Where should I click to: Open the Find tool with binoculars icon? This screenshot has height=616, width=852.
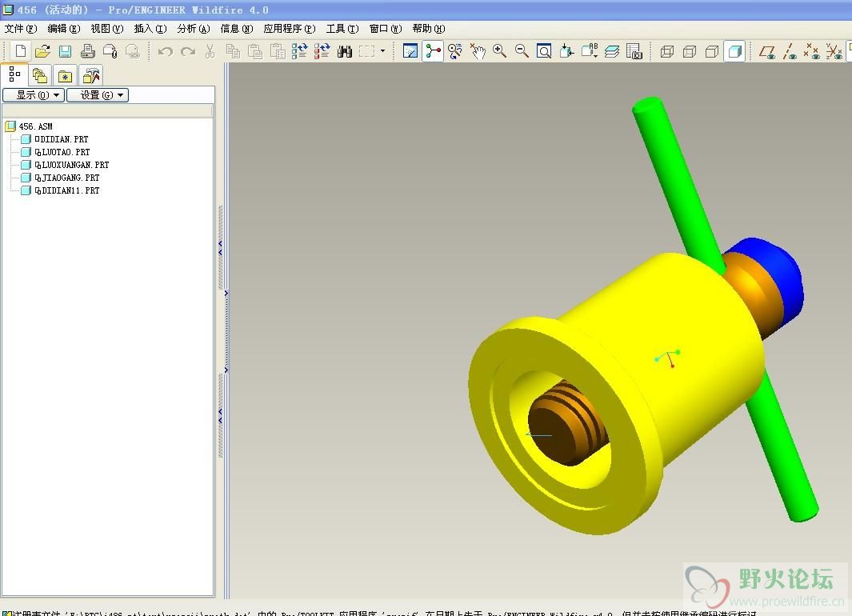click(345, 51)
